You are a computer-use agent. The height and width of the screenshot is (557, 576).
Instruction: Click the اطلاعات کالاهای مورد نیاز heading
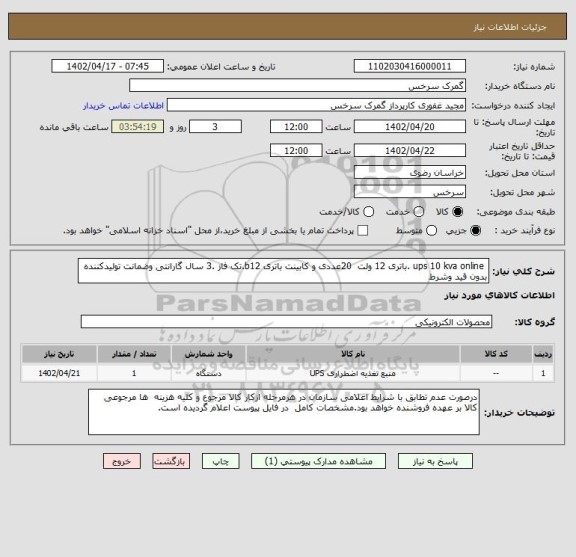tap(500, 295)
